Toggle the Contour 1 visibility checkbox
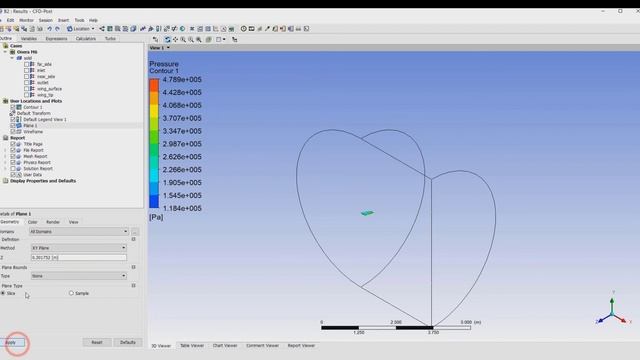 pyautogui.click(x=13, y=107)
